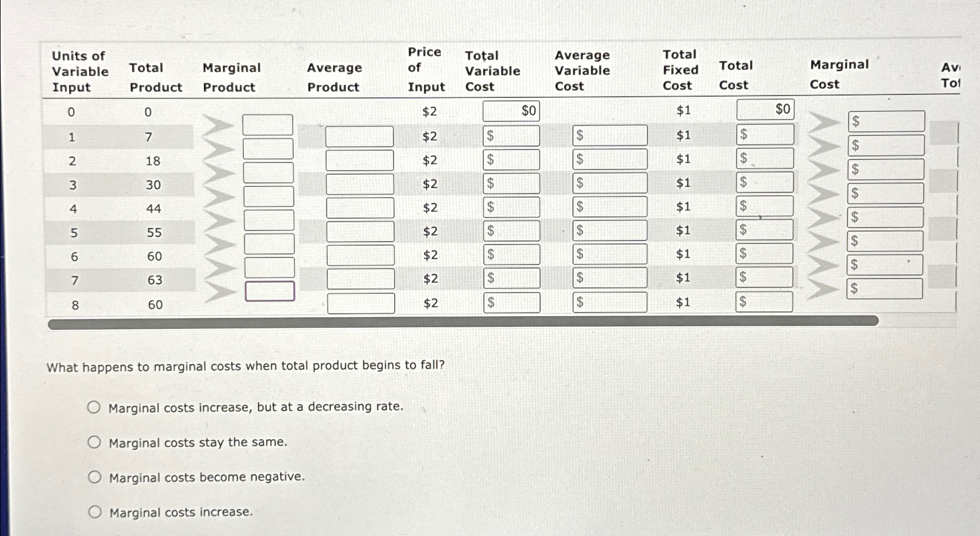The height and width of the screenshot is (536, 980).
Task: Click the Marginal Cost dollar box for row 7
Action: click(x=886, y=265)
